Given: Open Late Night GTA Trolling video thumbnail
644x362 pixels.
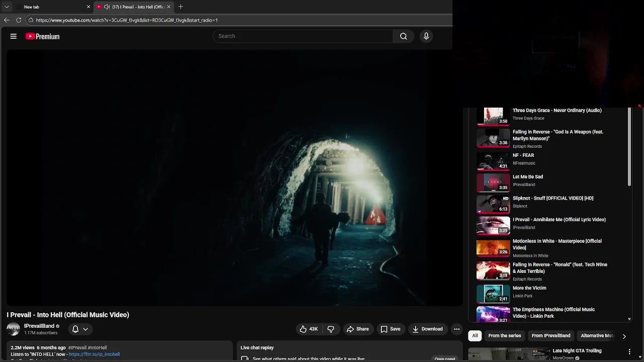Looking at the screenshot, I should click(x=509, y=354).
